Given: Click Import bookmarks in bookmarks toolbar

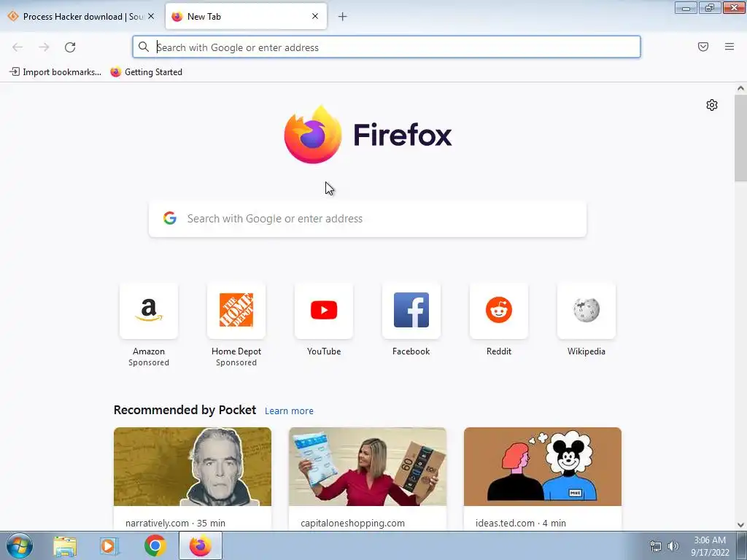Looking at the screenshot, I should click(x=55, y=72).
